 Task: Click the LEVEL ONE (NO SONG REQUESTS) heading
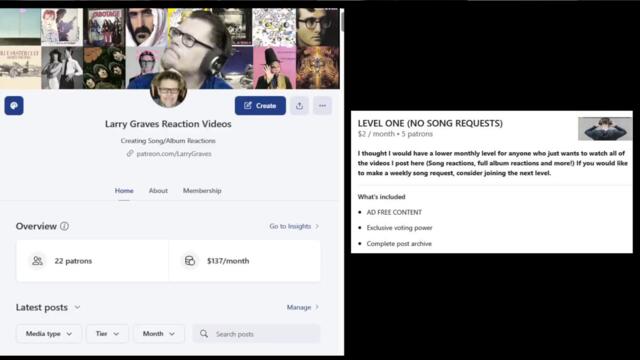pos(430,123)
